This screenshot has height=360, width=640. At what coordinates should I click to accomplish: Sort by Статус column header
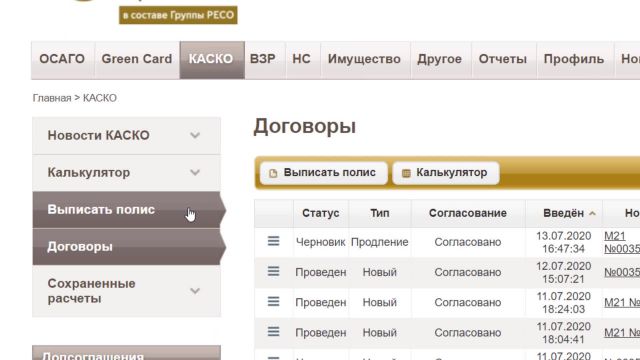point(321,213)
